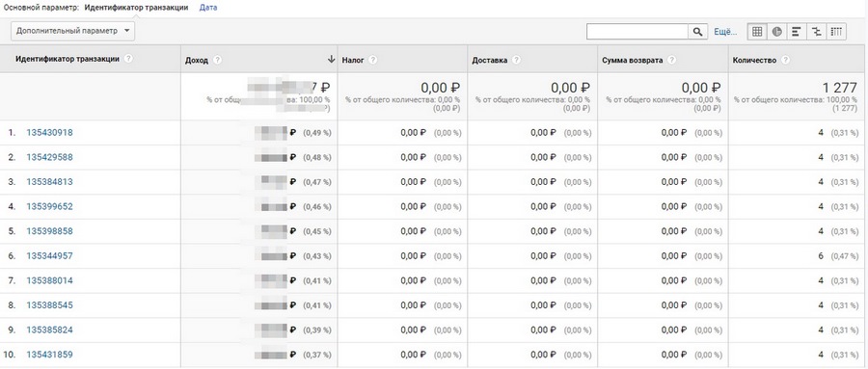Sort by Доставка column header
This screenshot has height=369, width=868.
489,61
